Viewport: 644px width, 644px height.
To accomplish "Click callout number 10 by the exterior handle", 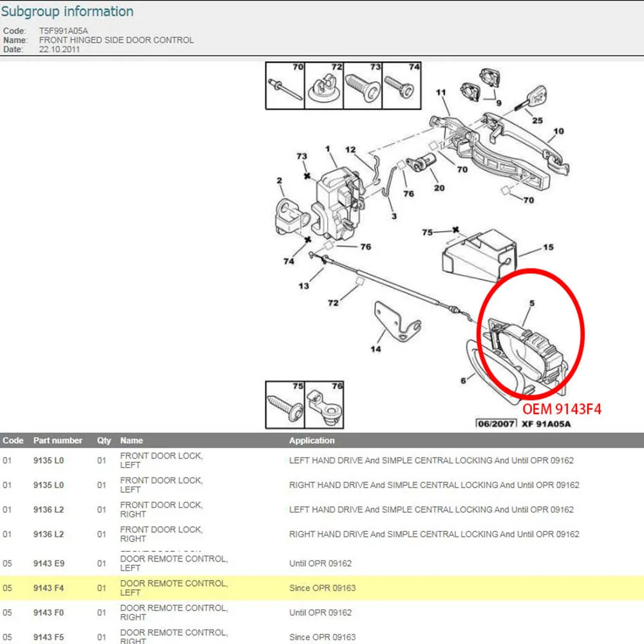I will coord(558,131).
